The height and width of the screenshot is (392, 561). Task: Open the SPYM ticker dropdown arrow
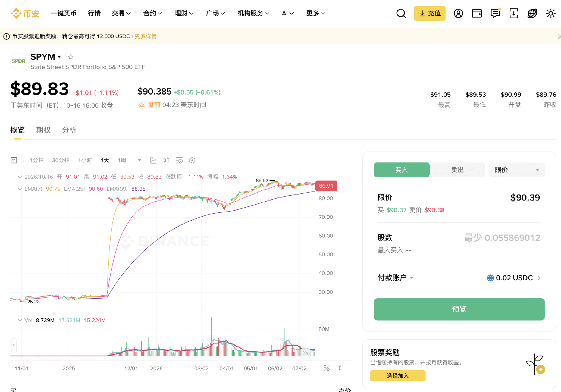click(59, 57)
